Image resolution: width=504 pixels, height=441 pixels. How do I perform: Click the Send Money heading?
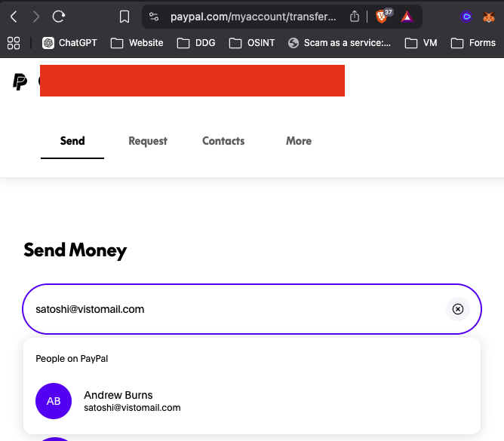[x=75, y=250]
